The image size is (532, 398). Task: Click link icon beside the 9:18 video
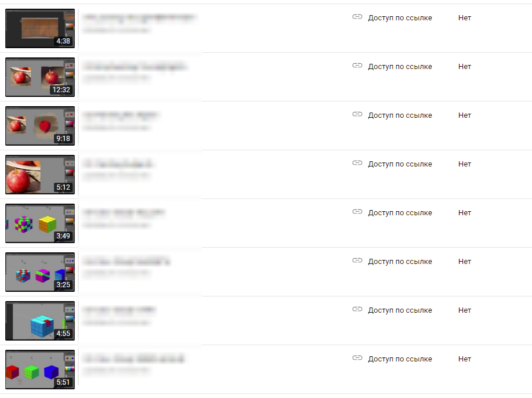pos(357,114)
